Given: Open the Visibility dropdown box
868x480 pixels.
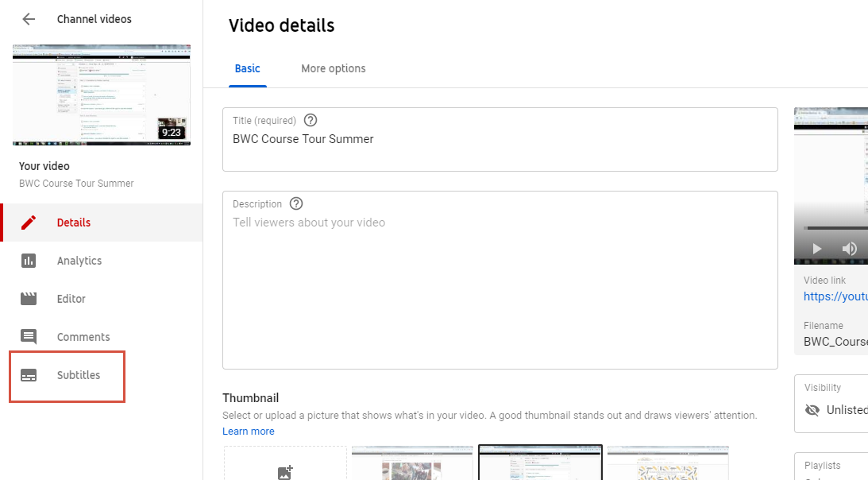Looking at the screenshot, I should [831, 404].
